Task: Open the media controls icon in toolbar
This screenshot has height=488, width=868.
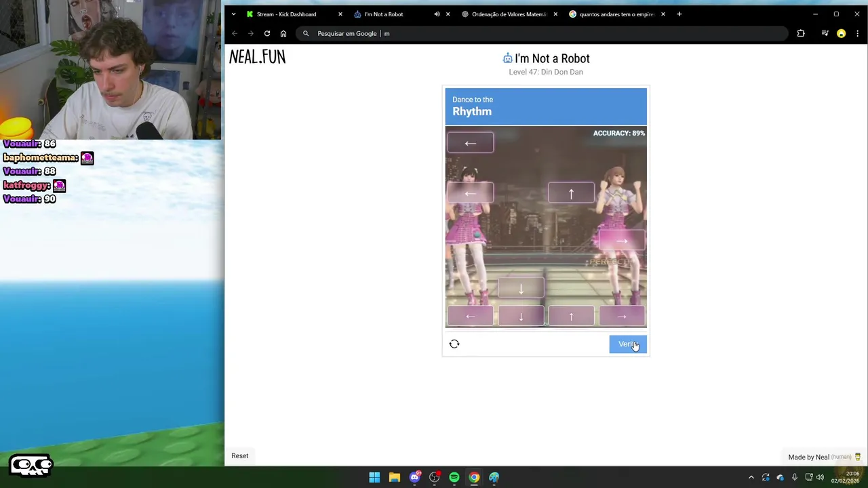Action: click(825, 33)
